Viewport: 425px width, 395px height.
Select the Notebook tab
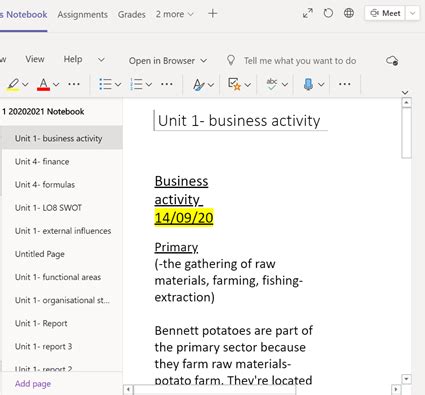coord(24,14)
